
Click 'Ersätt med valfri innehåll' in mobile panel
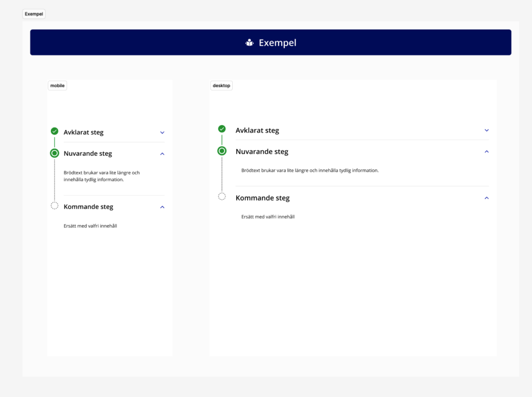coord(90,226)
